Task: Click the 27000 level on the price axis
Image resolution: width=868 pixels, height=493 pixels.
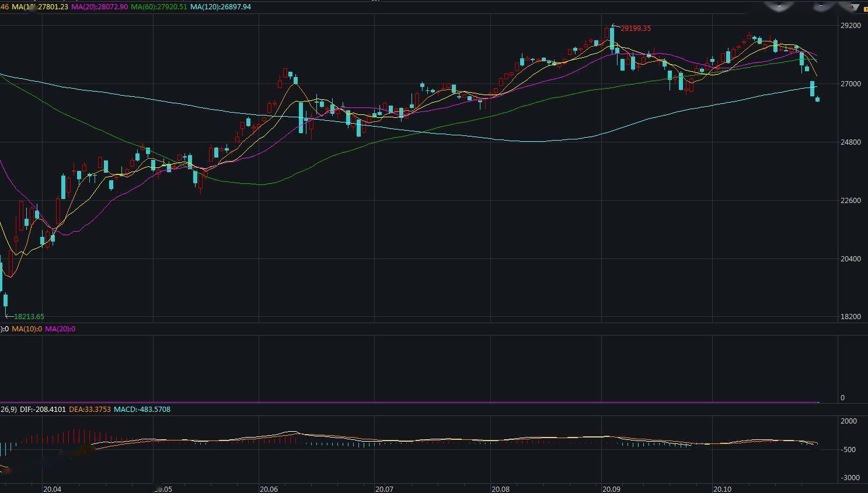Action: pyautogui.click(x=850, y=84)
